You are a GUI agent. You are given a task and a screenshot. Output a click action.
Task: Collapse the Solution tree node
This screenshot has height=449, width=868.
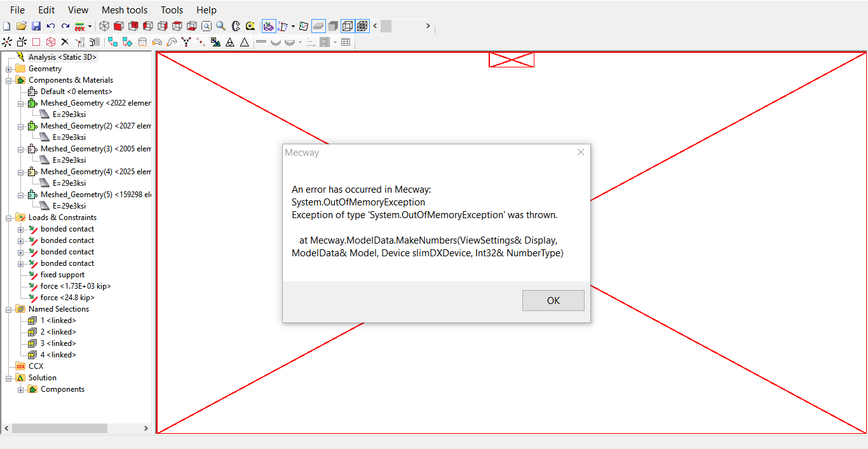[x=9, y=378]
